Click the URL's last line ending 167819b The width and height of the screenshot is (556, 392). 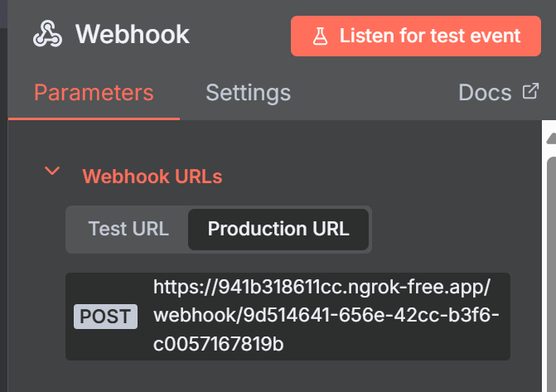(x=219, y=345)
